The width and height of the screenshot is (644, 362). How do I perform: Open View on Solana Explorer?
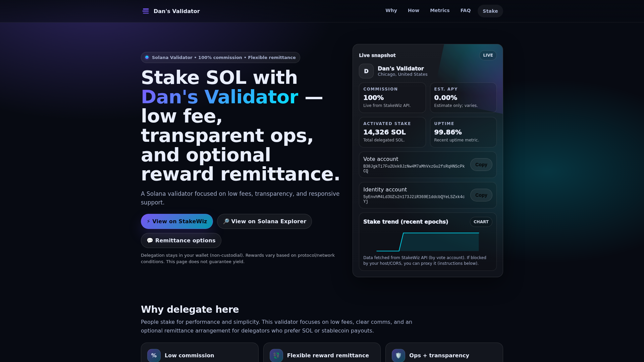click(264, 221)
